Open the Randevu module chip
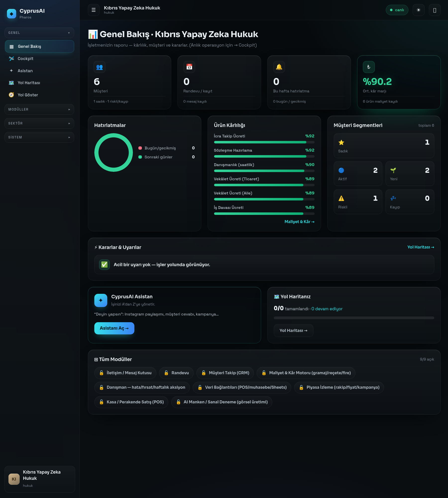Image resolution: width=448 pixels, height=498 pixels. click(x=176, y=373)
